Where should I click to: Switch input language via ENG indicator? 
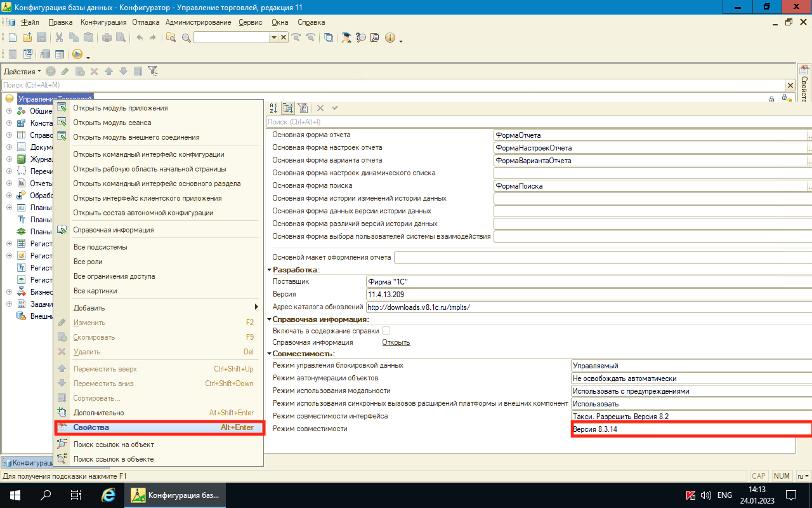pyautogui.click(x=724, y=495)
